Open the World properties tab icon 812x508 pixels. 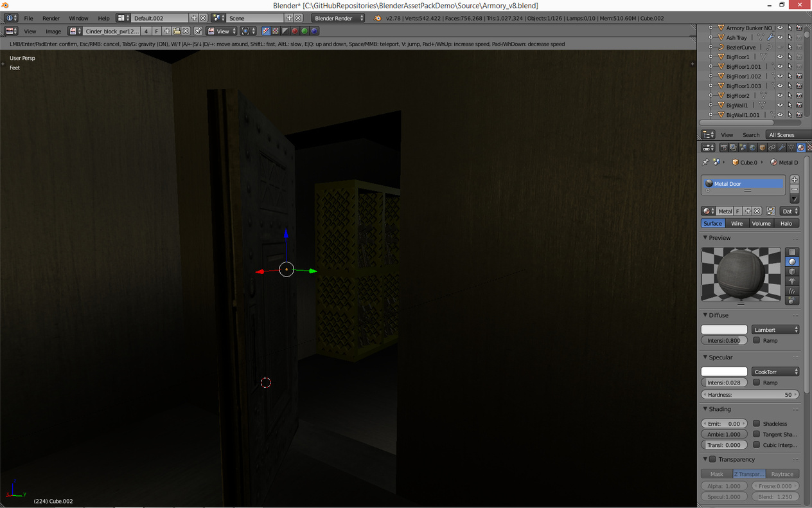(x=752, y=147)
